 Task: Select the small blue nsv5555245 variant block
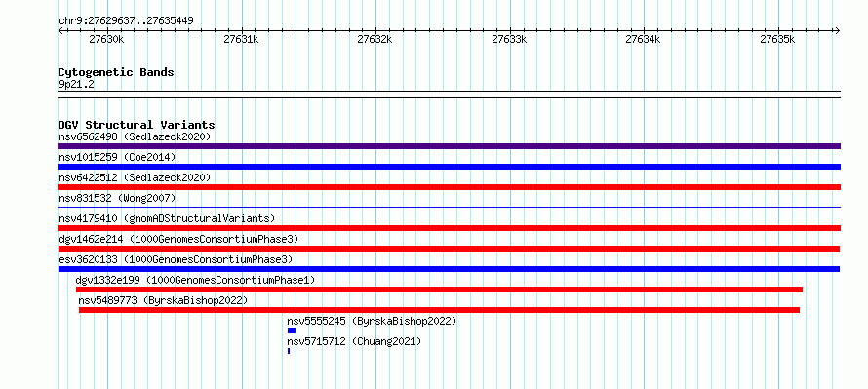(292, 331)
